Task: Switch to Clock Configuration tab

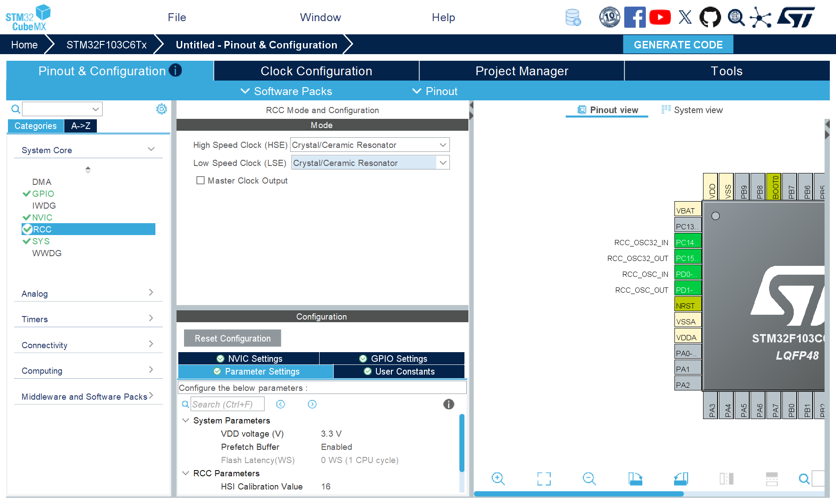Action: [317, 71]
